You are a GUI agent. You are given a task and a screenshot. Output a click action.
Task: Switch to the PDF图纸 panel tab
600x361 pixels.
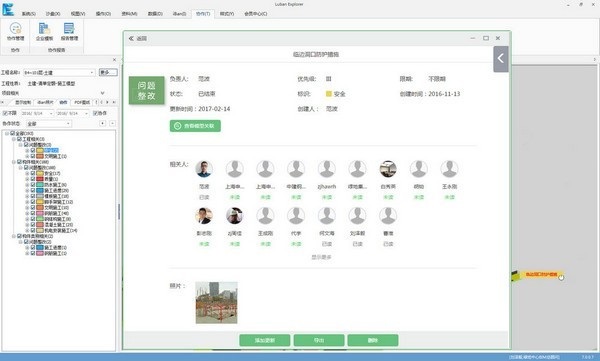click(x=82, y=102)
